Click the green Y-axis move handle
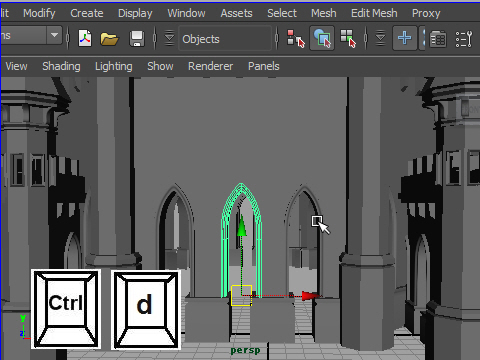Image resolution: width=480 pixels, height=360 pixels. [242, 226]
